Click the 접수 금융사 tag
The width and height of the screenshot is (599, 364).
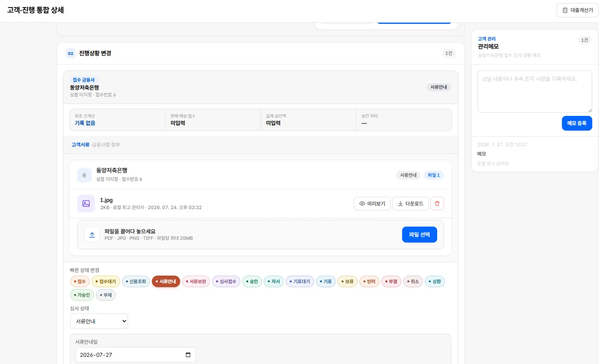point(84,80)
